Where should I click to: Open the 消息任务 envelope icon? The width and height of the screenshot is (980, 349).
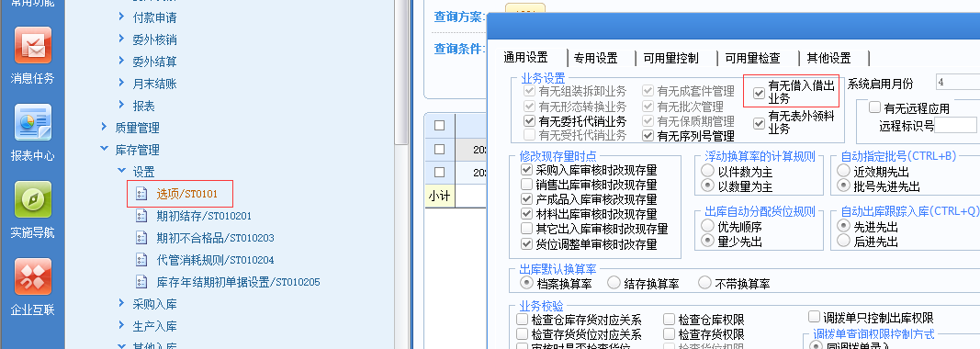point(32,45)
